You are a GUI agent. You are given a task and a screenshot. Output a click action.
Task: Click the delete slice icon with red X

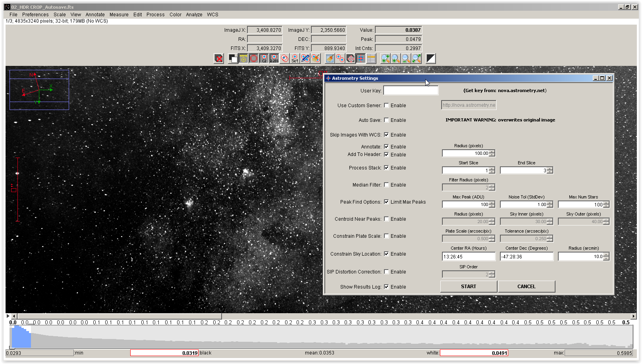pyautogui.click(x=219, y=59)
